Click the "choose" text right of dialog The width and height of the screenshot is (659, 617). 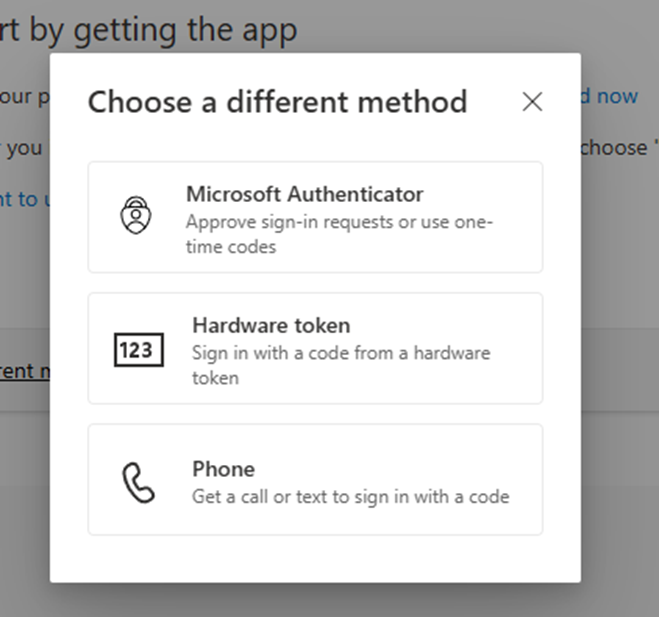614,147
